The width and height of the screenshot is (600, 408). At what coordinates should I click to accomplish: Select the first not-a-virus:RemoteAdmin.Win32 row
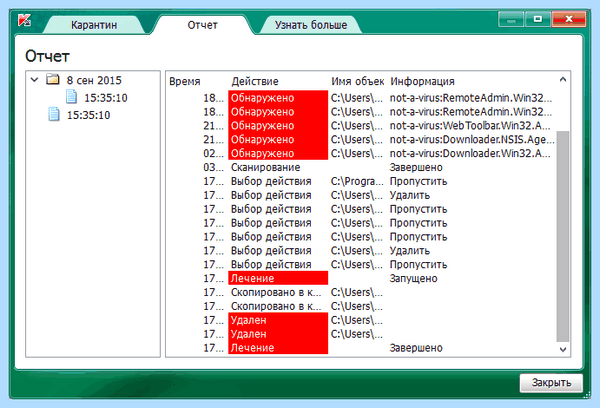click(x=362, y=98)
